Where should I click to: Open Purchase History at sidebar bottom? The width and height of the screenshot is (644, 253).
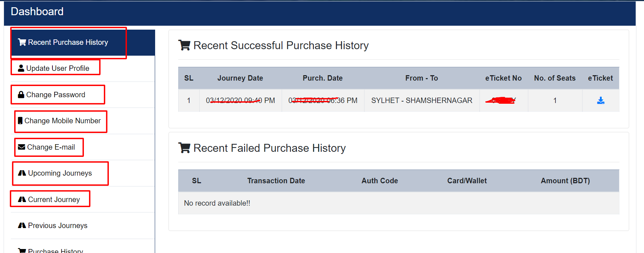click(56, 250)
